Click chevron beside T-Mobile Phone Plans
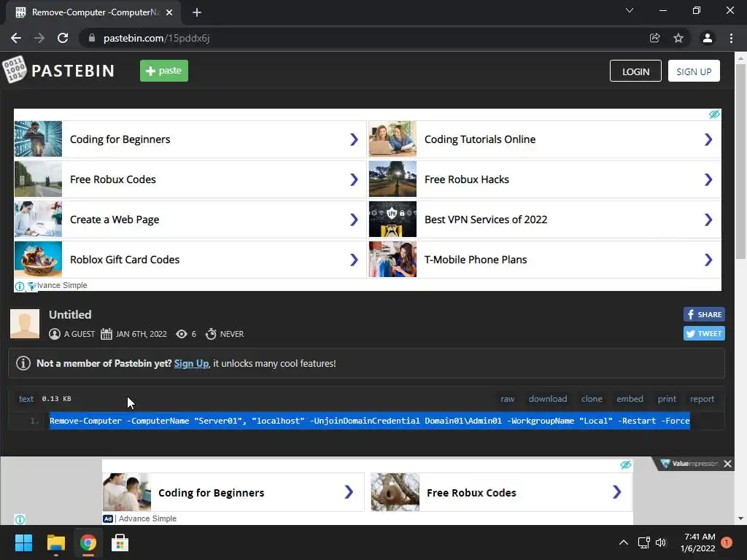The image size is (747, 560). pyautogui.click(x=708, y=260)
